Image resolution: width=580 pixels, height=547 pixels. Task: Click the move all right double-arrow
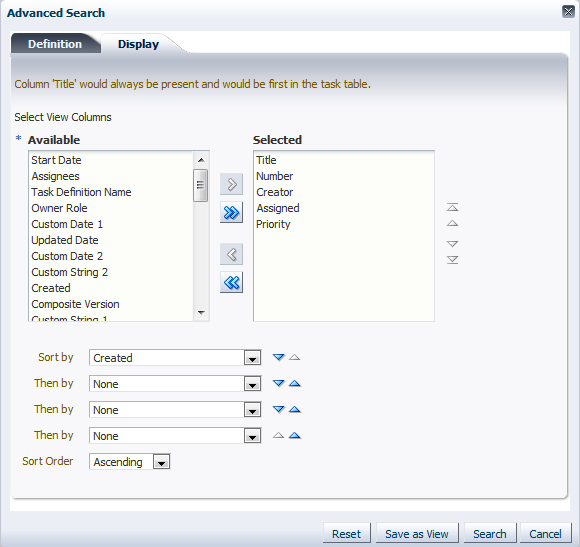231,212
